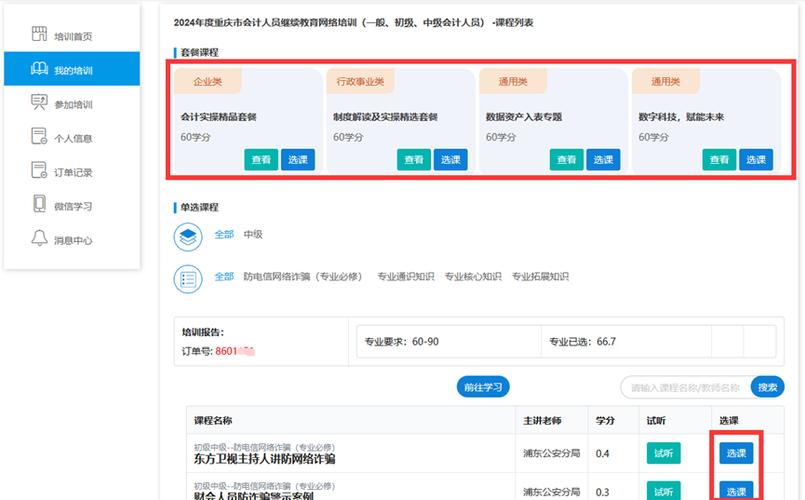Click the 订单记录 sidebar icon

pos(39,170)
